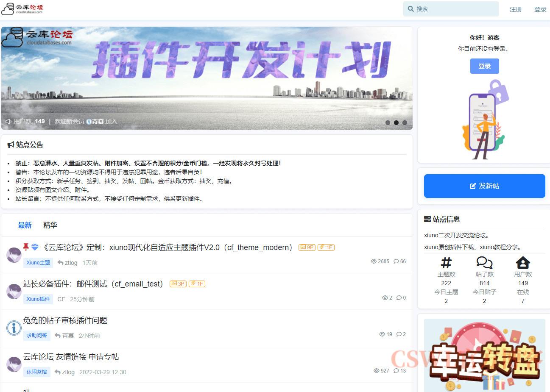The width and height of the screenshot is (550, 392).
Task: Click the search magnifier icon
Action: [410, 9]
